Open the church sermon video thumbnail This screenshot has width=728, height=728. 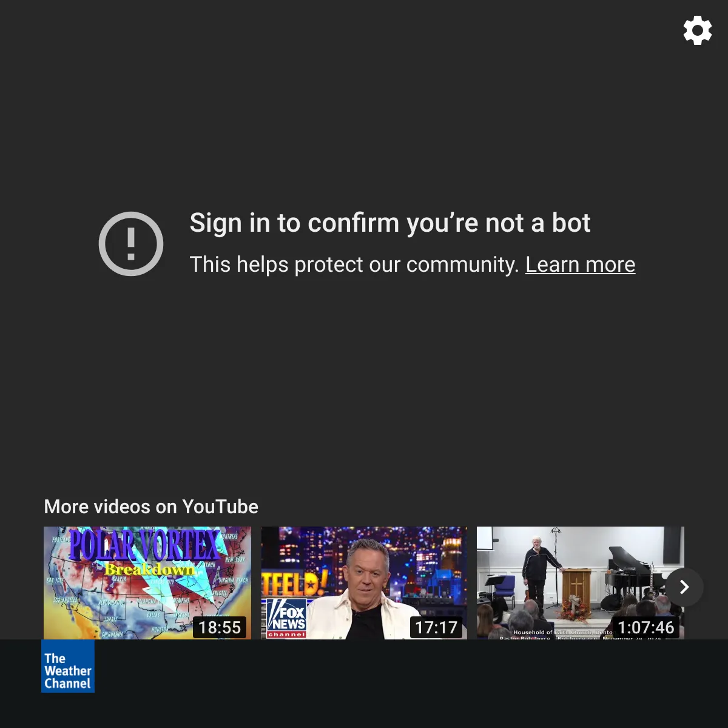[x=581, y=583]
